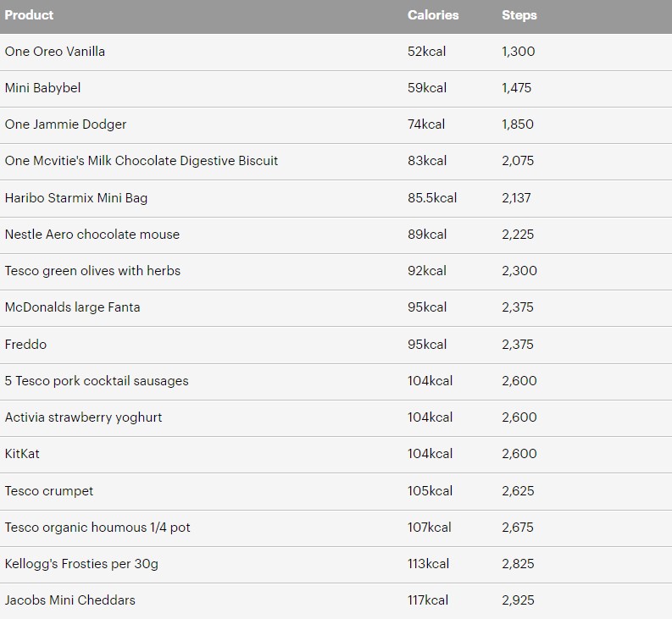Viewport: 672px width, 619px height.
Task: Click the Product column header
Action: click(29, 15)
